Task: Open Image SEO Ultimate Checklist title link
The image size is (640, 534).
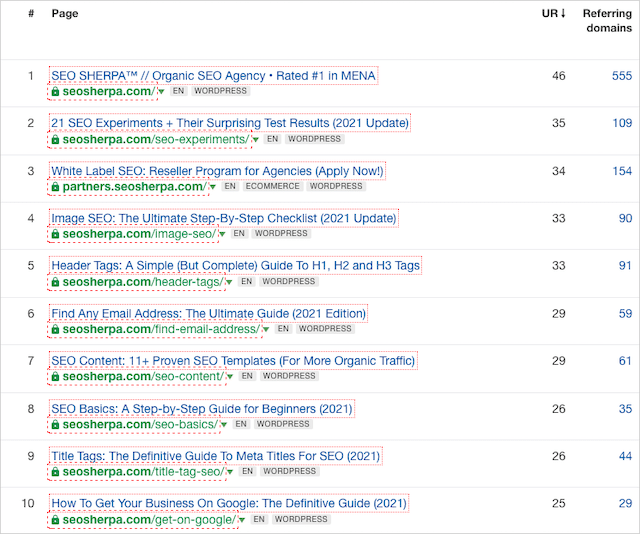Action: (x=224, y=218)
